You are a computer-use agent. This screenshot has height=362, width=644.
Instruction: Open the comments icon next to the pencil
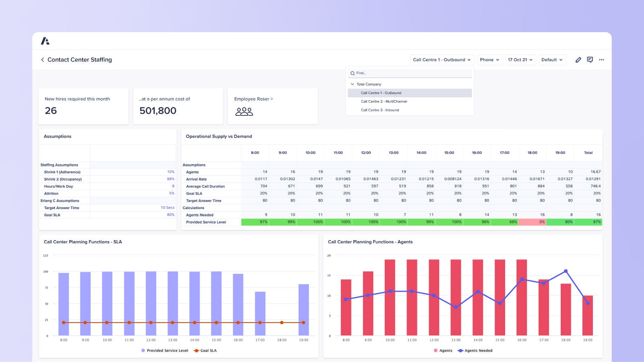(590, 60)
